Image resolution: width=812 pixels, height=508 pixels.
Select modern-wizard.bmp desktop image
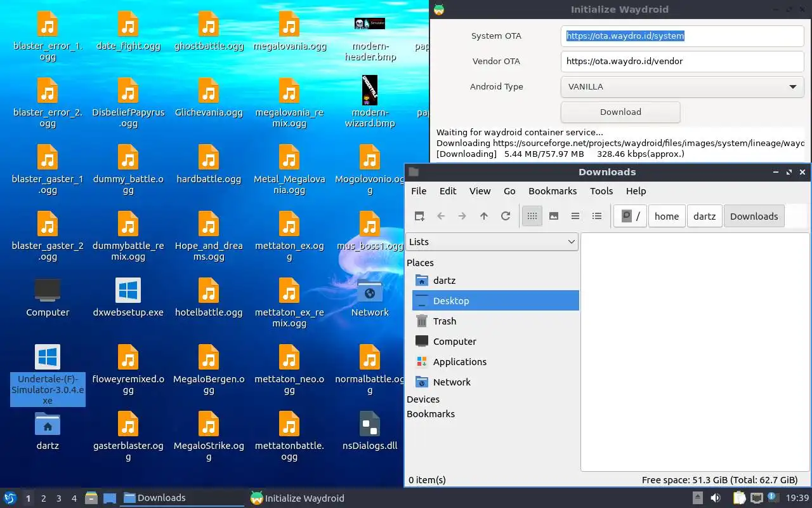tap(370, 102)
